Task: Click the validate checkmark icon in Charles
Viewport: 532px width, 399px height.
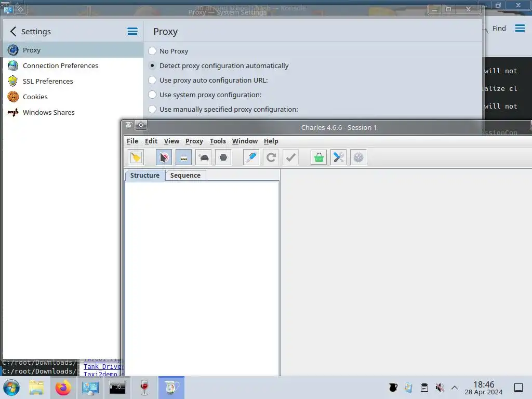Action: 291,157
